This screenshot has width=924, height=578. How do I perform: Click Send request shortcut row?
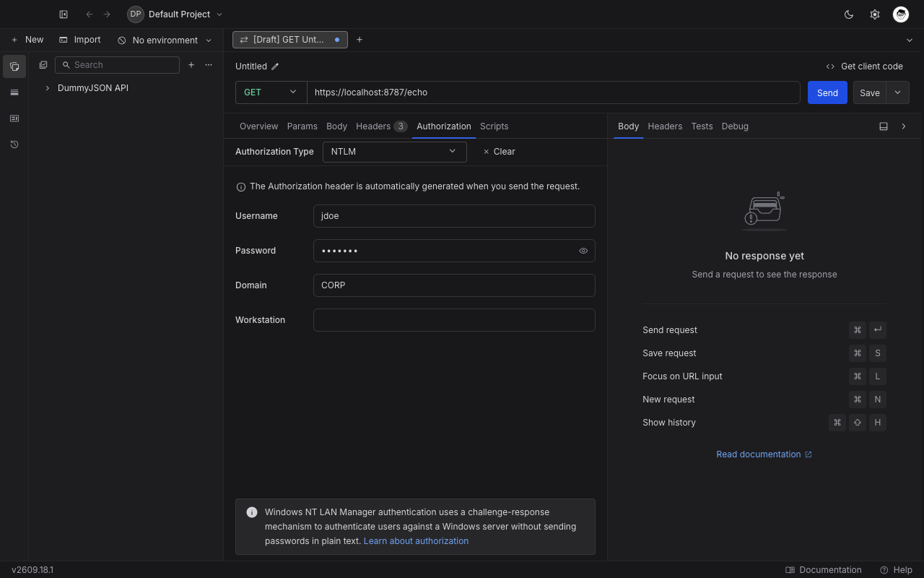pyautogui.click(x=764, y=330)
